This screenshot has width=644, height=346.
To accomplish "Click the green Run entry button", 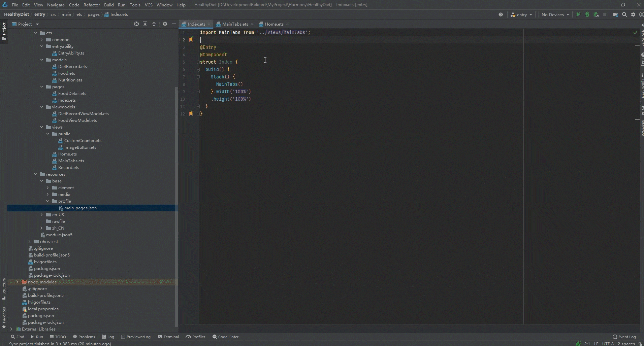I will pos(578,14).
